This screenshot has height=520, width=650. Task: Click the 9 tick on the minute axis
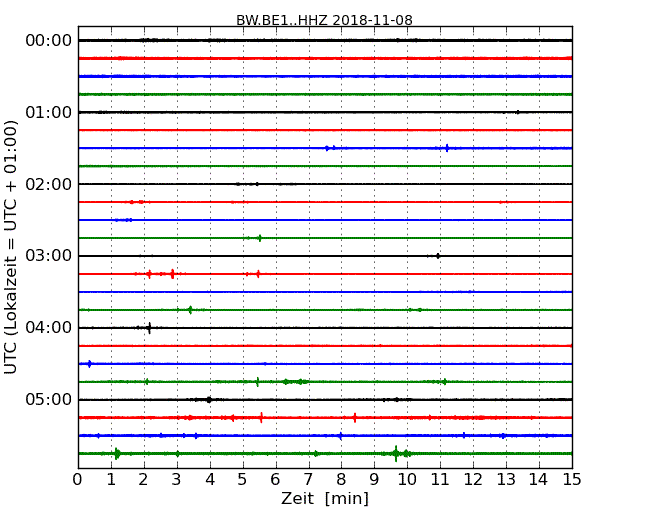tap(374, 480)
